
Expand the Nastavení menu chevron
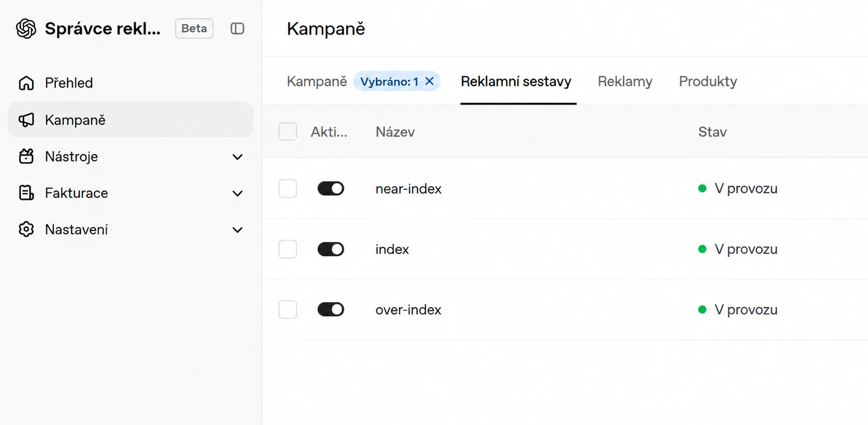tap(237, 230)
